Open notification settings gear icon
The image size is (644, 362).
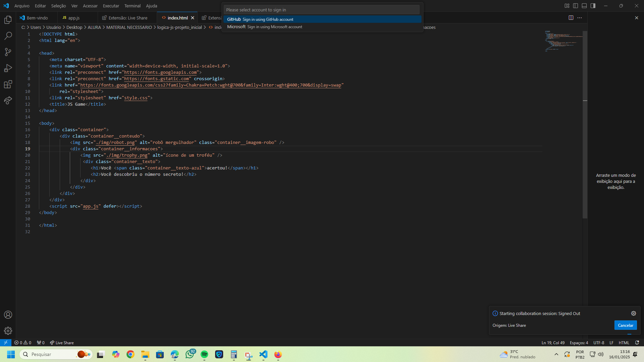point(633,313)
